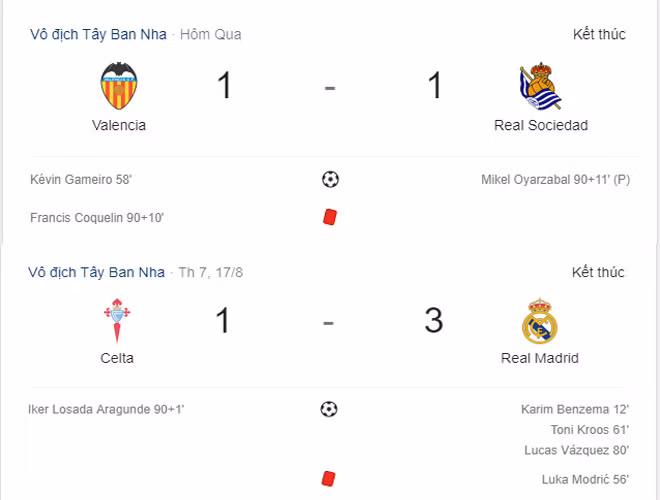Select the Real Madrid team name
The height and width of the screenshot is (500, 660).
(x=540, y=358)
